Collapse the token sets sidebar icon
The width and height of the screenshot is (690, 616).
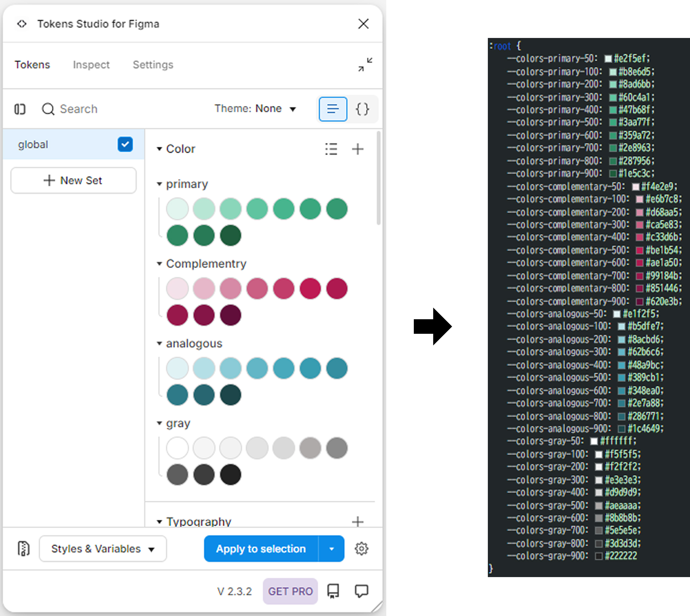20,109
